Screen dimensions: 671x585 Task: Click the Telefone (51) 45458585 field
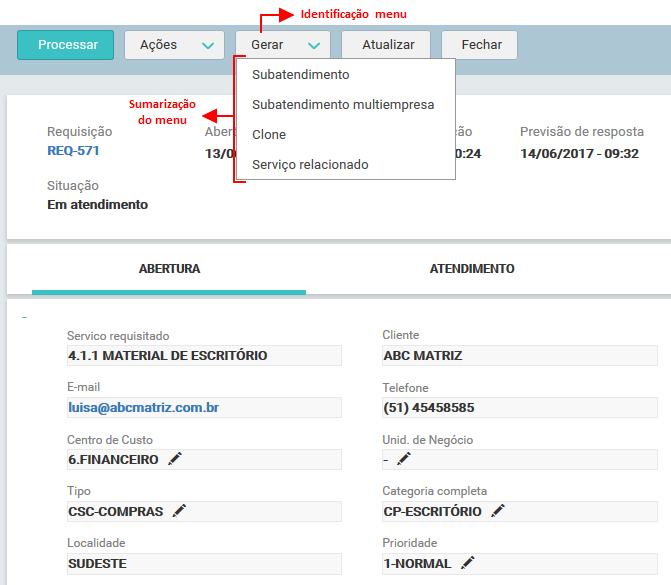(x=520, y=407)
